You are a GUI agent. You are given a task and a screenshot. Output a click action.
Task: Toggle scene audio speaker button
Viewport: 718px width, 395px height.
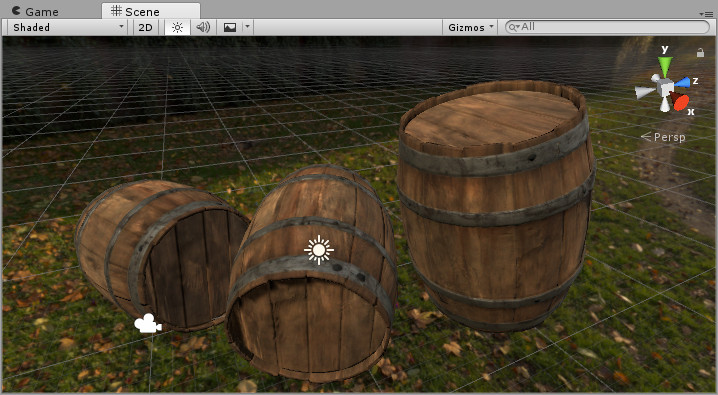203,27
